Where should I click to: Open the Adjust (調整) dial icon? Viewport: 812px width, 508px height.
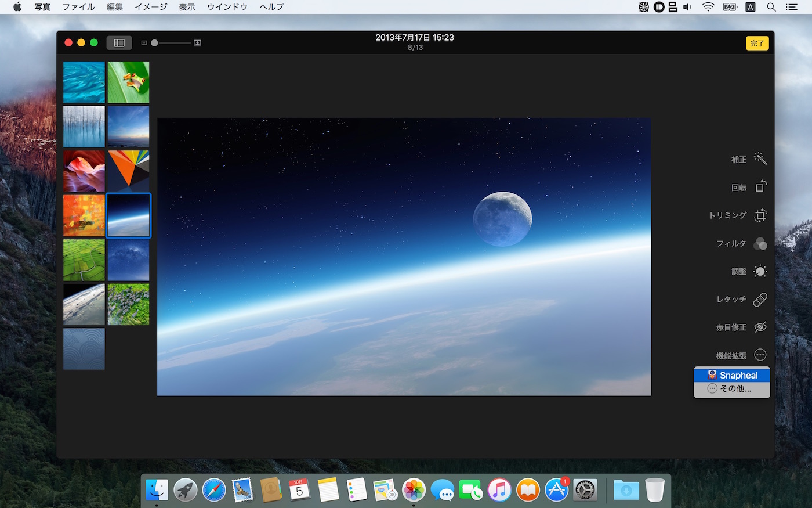760,271
